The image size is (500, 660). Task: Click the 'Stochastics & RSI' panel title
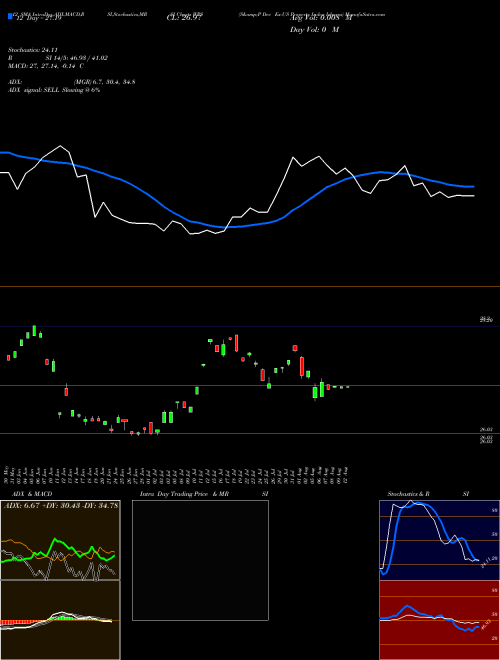point(428,494)
